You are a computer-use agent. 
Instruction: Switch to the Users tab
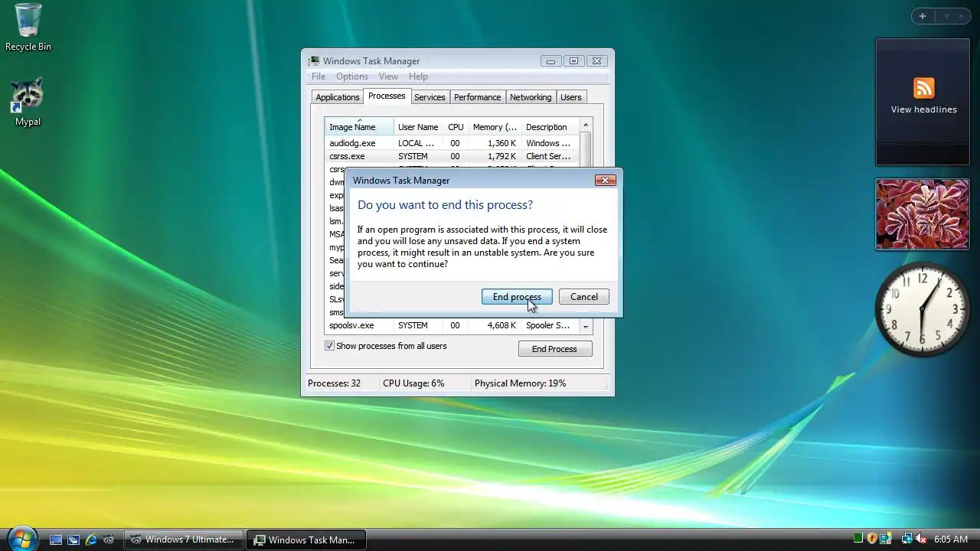pyautogui.click(x=570, y=97)
